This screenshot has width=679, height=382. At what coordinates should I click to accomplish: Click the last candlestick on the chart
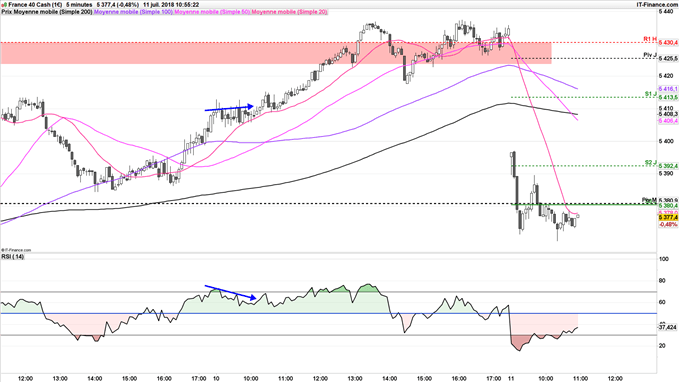pos(578,216)
